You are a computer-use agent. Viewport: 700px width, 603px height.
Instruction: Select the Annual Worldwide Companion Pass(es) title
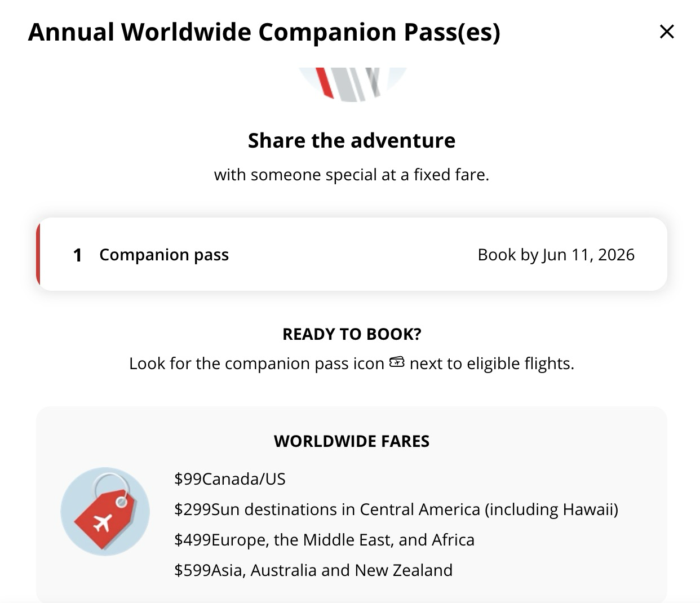coord(265,32)
